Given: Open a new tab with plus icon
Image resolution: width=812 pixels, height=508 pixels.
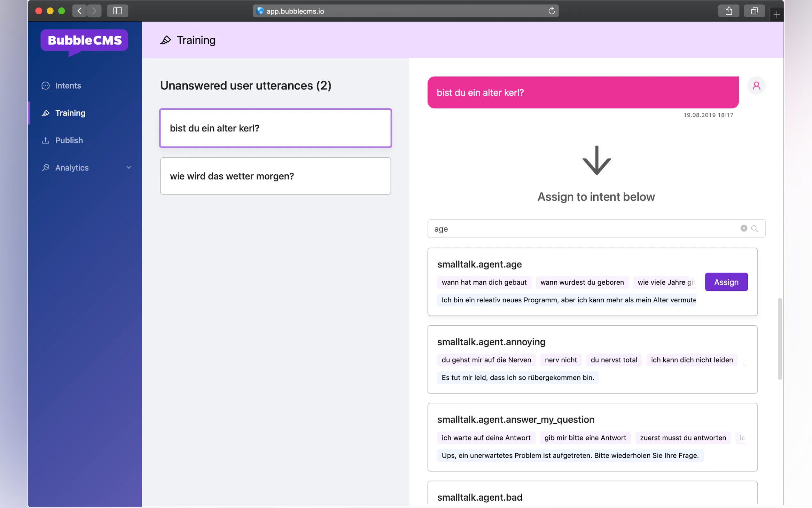Looking at the screenshot, I should pyautogui.click(x=777, y=15).
